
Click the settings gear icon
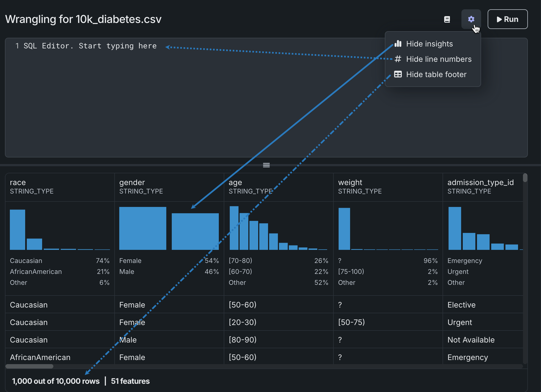point(471,19)
